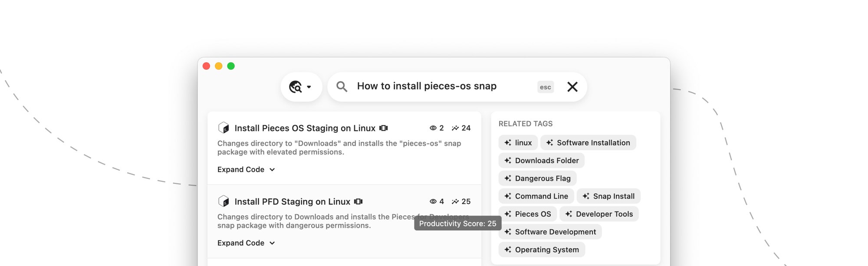Select the Software Installation tag
Viewport: 868px width, 266px height.
[x=588, y=143]
